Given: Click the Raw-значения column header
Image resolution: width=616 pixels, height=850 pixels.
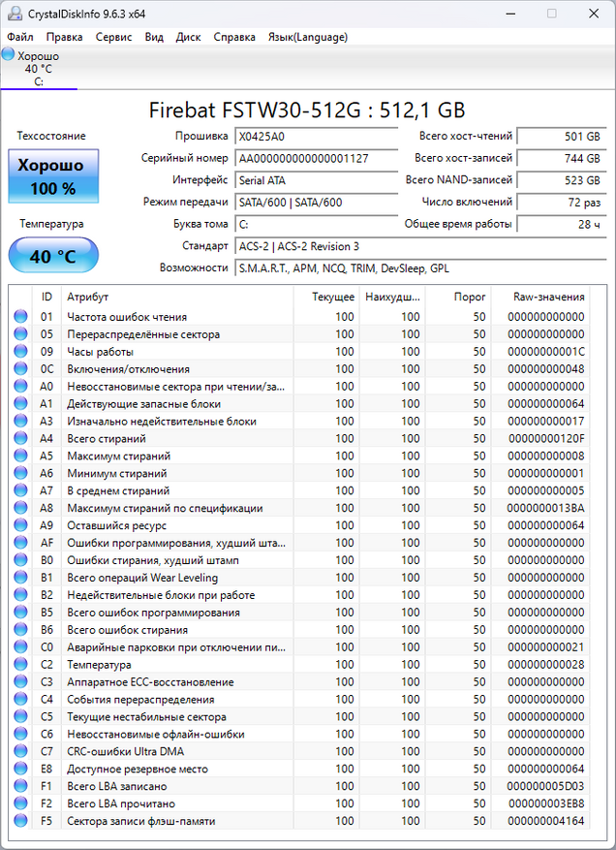Looking at the screenshot, I should (x=548, y=297).
